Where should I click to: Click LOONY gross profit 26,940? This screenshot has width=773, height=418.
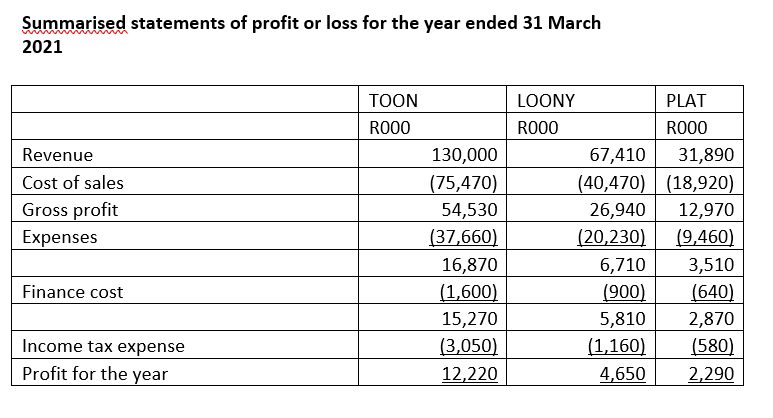[x=618, y=210]
